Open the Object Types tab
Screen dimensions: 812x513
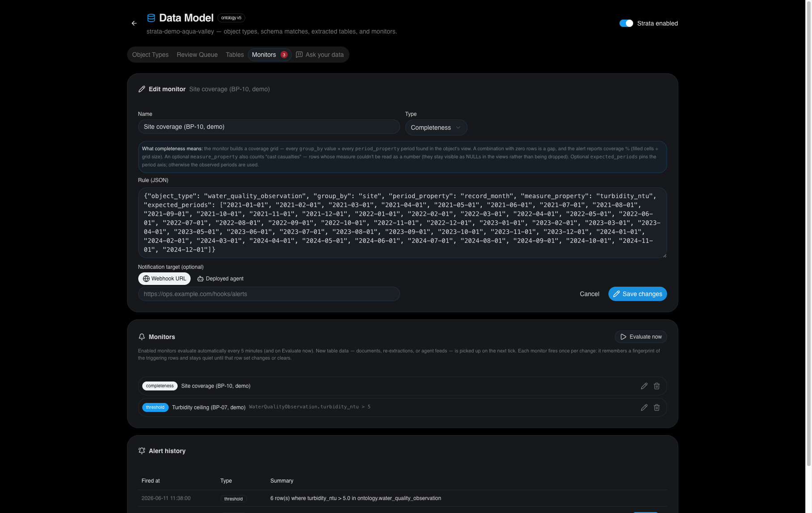150,55
